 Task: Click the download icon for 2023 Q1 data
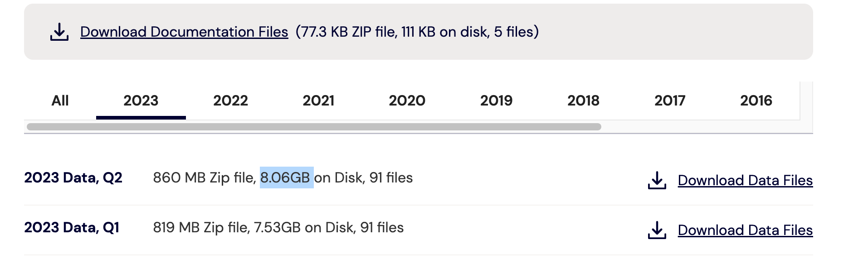(x=657, y=230)
